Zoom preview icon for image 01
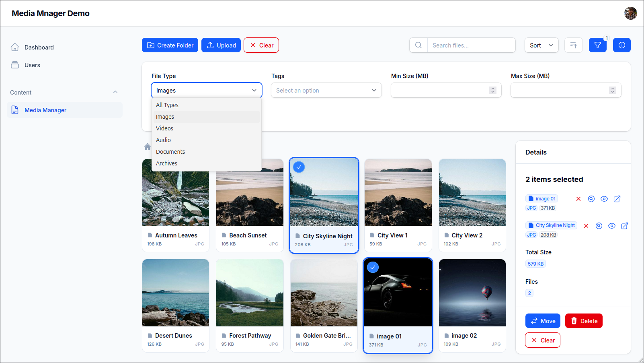 point(591,199)
